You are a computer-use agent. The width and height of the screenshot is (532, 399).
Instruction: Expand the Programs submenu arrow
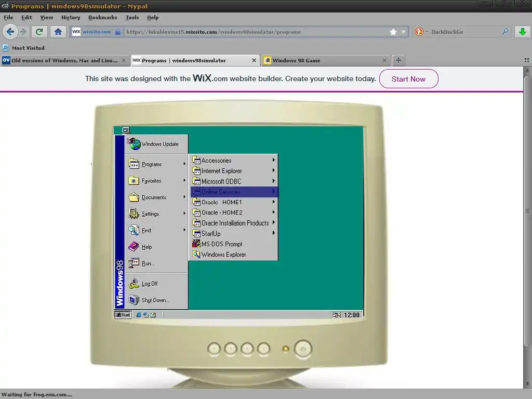point(184,164)
